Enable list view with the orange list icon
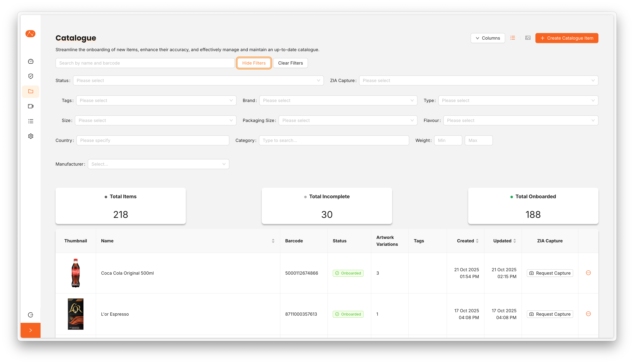This screenshot has width=634, height=364. pos(513,38)
